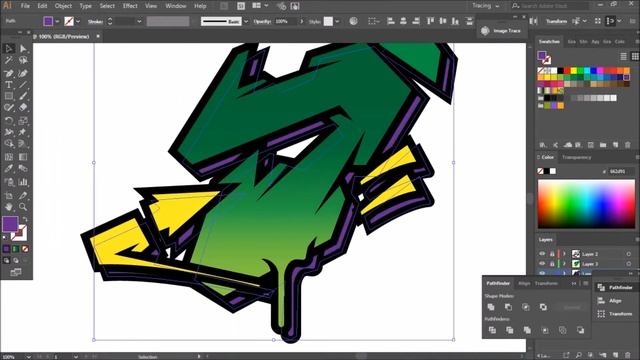
Task: Open the stroke weight dropdown
Action: 139,21
